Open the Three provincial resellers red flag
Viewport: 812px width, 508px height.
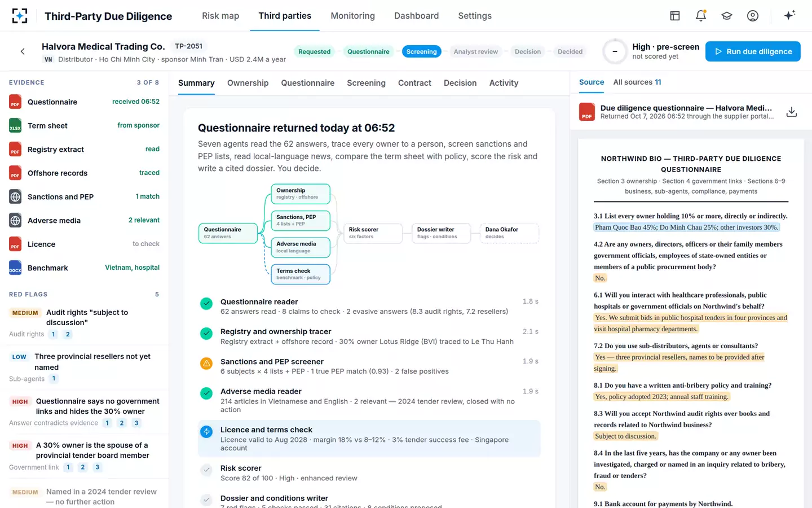[84, 367]
